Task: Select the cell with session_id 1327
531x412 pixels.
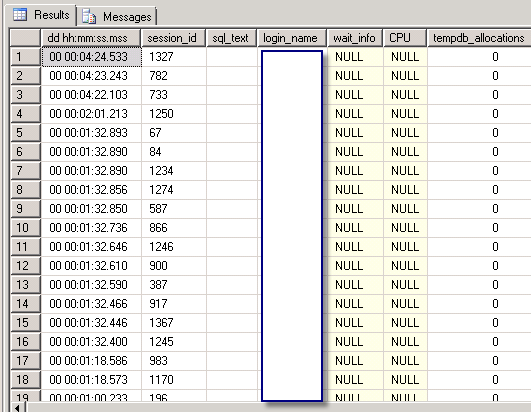Action: 174,57
